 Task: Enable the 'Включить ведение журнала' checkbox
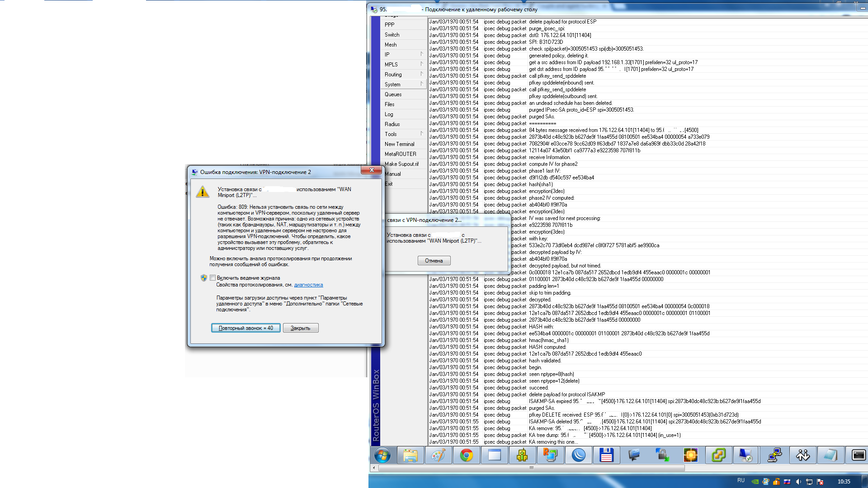tap(213, 278)
